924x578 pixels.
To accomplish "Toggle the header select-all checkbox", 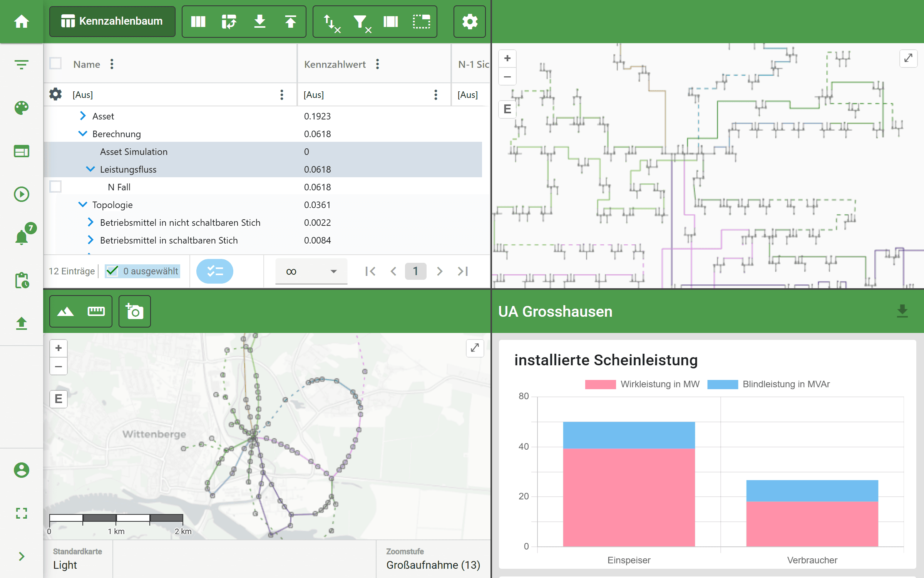I will (x=55, y=64).
